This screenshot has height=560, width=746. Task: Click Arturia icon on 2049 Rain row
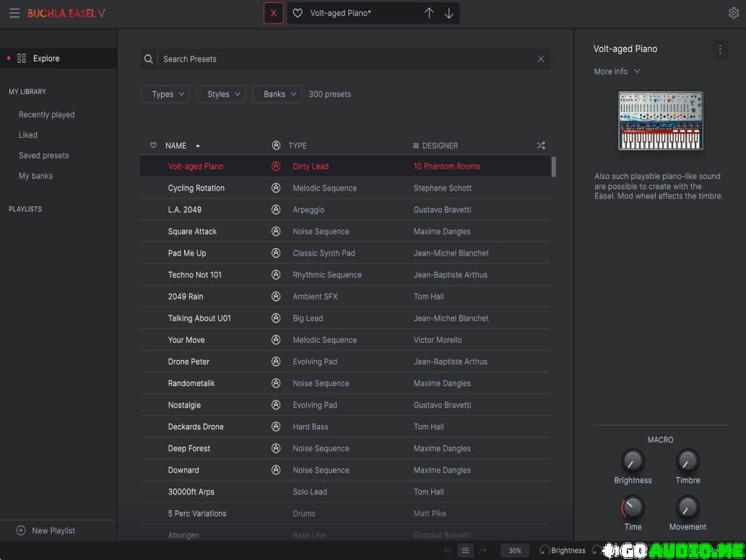point(276,297)
